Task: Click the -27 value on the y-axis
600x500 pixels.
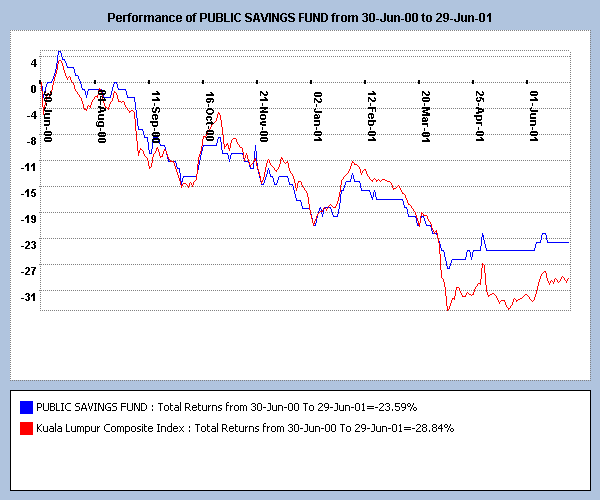Action: pos(29,271)
